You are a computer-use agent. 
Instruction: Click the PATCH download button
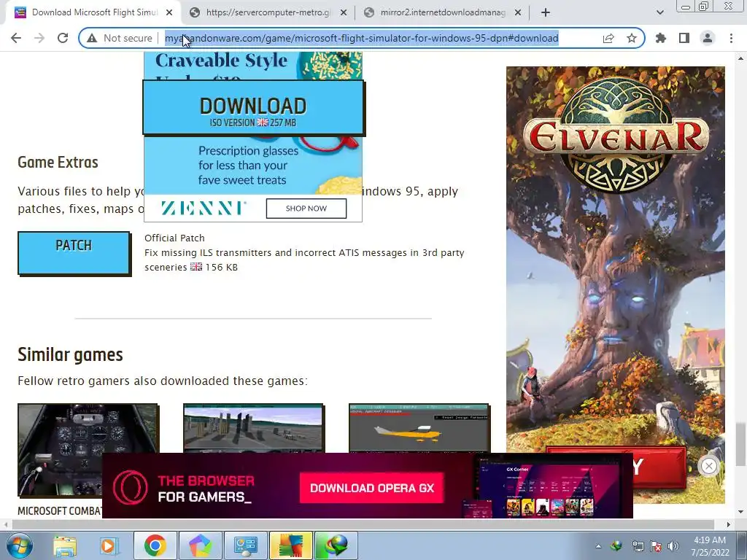click(x=74, y=253)
